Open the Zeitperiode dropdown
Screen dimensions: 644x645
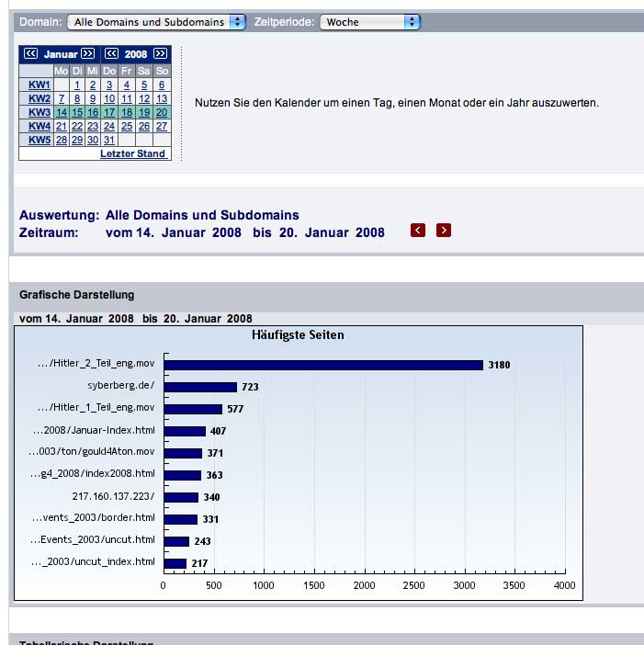[369, 22]
